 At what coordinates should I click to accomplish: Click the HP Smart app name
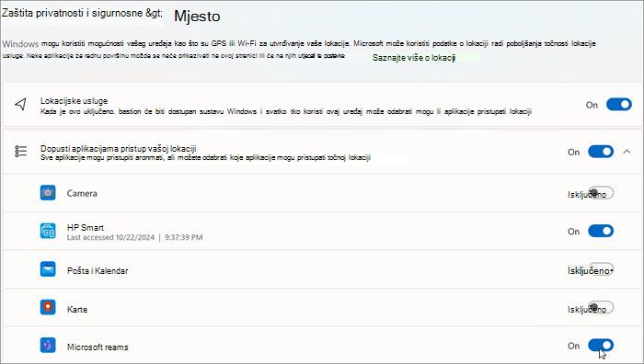coord(86,227)
